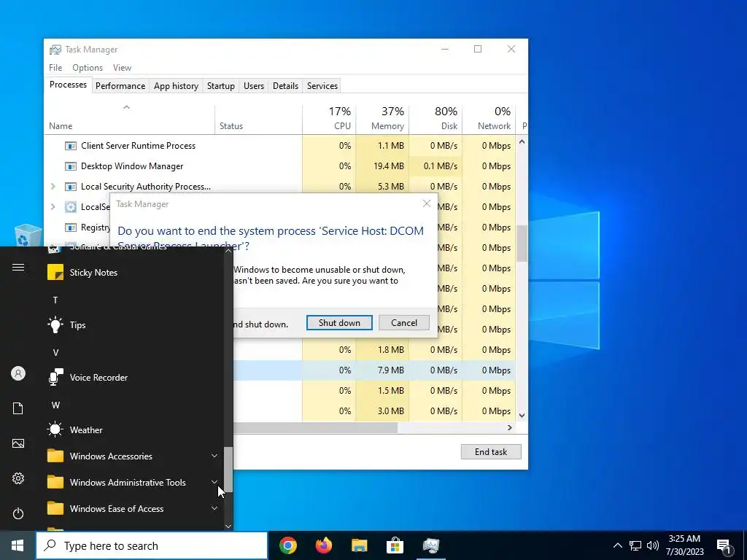Open Settings gear in Start sidebar
Viewport: 747px width, 560px height.
18,478
